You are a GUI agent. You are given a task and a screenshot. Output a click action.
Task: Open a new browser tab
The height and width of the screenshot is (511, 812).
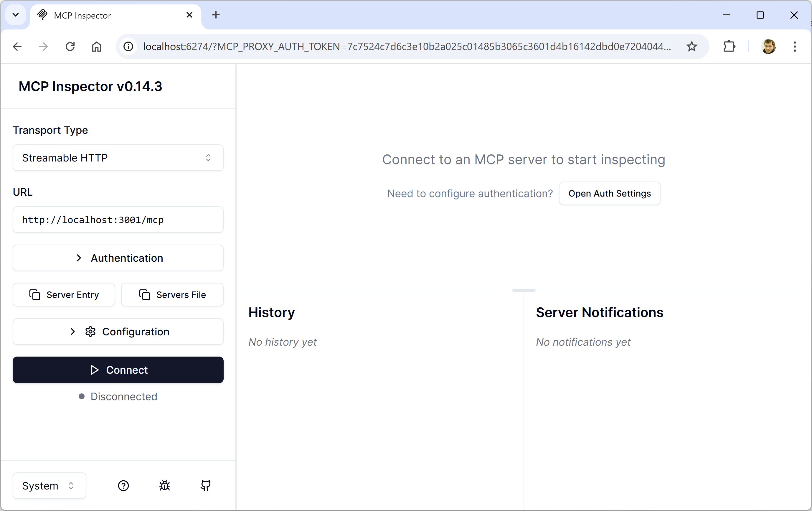click(x=216, y=15)
